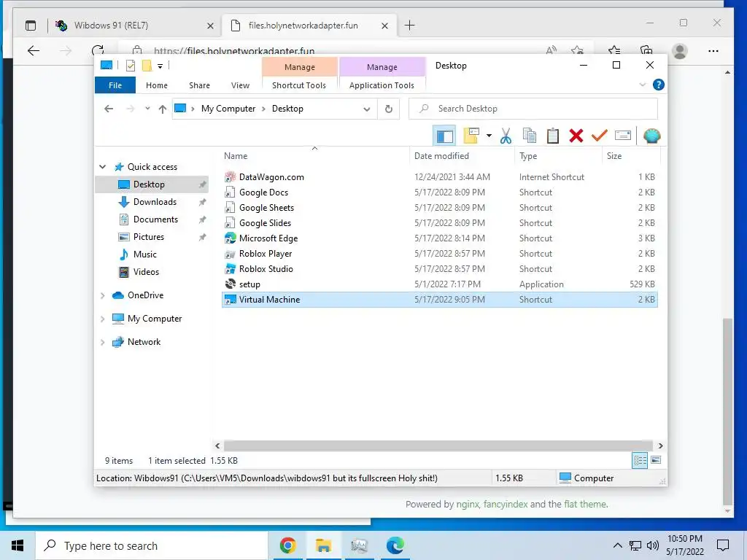Click quick access New folder icon in title bar

tap(147, 66)
